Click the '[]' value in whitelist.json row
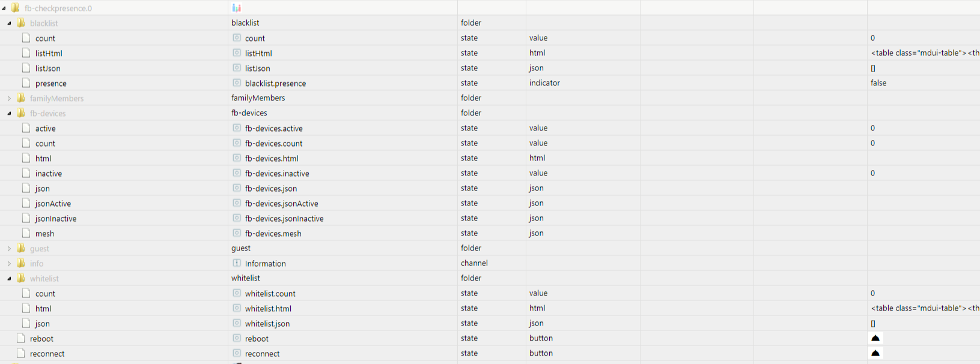Viewport: 980px width, 364px height. coord(873,323)
